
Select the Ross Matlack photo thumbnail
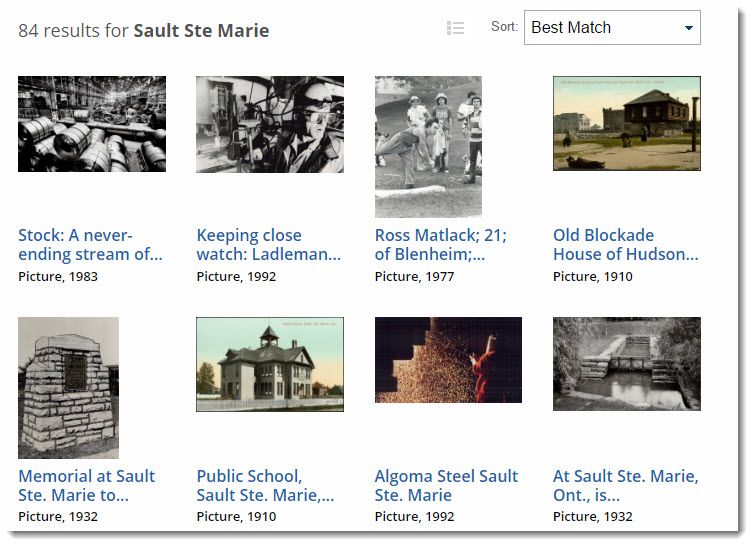[428, 147]
